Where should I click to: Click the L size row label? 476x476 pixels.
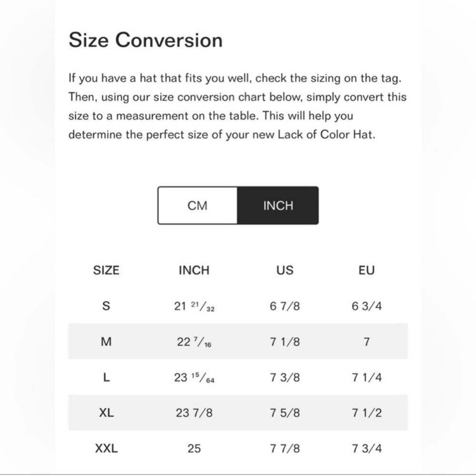106,377
